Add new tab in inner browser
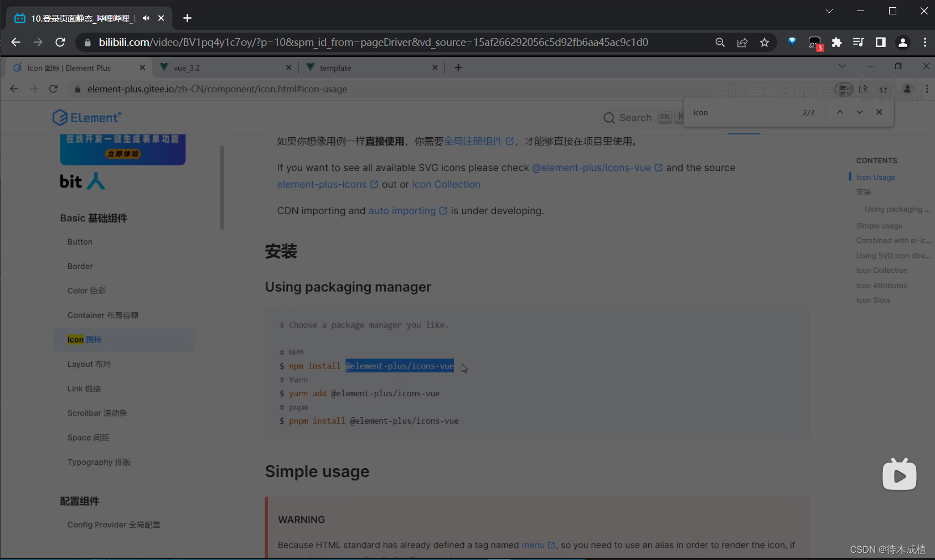Image resolution: width=935 pixels, height=560 pixels. [x=458, y=68]
